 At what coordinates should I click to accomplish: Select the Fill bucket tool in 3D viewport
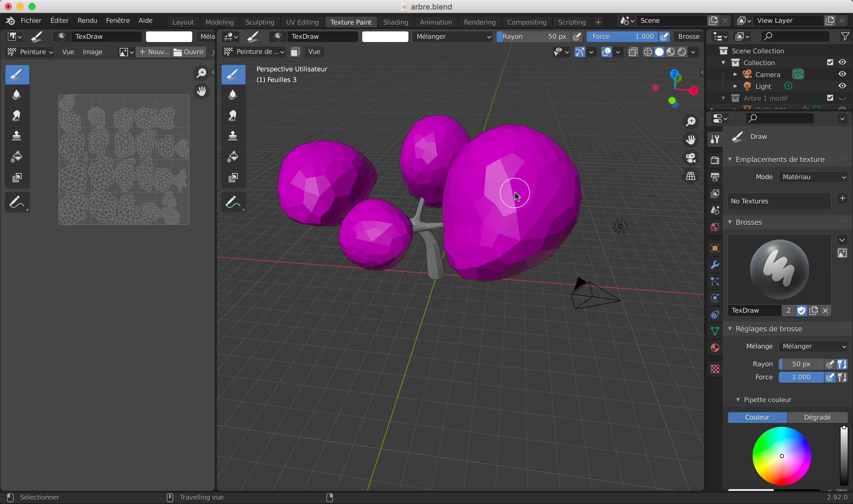pos(233,157)
